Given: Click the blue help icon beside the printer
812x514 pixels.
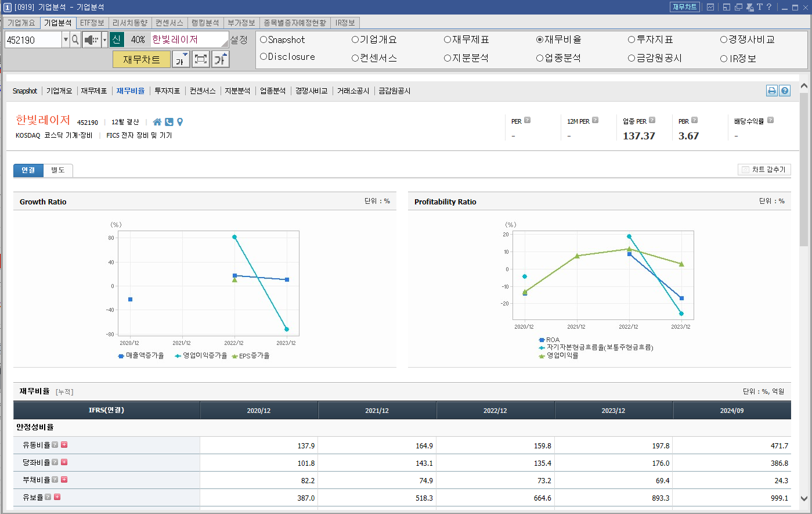Looking at the screenshot, I should point(785,91).
